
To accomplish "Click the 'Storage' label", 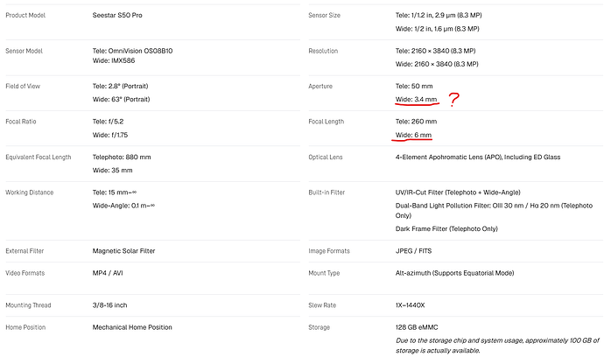I will pos(319,327).
